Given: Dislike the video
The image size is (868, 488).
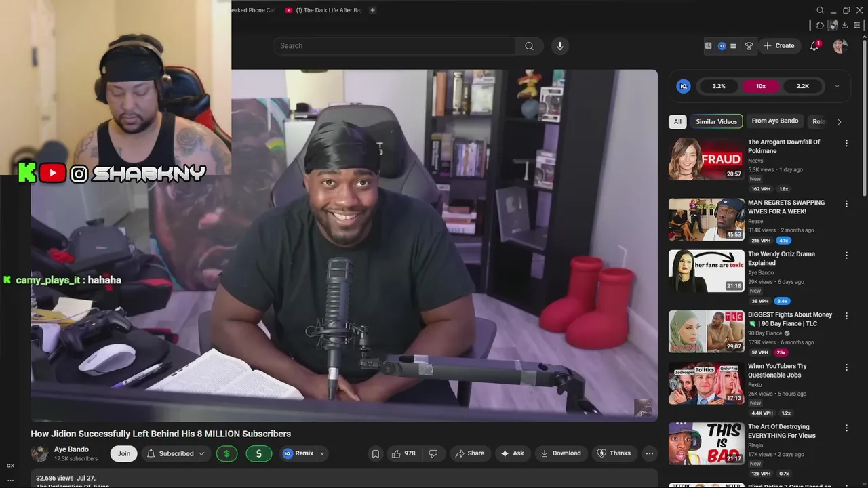Looking at the screenshot, I should pos(433,453).
